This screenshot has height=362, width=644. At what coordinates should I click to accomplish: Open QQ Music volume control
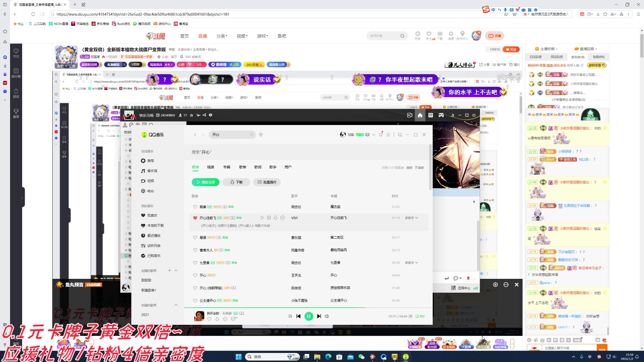(x=327, y=316)
